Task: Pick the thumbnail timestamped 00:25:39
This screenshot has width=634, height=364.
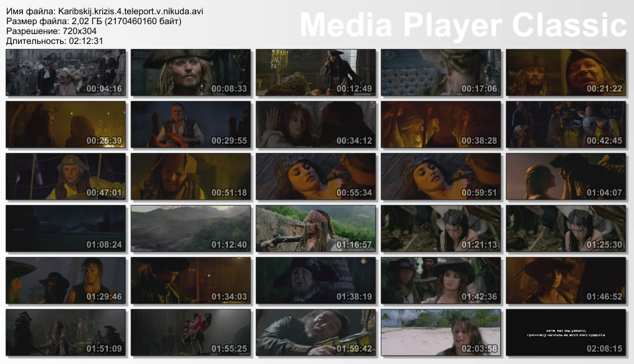Action: coord(66,124)
